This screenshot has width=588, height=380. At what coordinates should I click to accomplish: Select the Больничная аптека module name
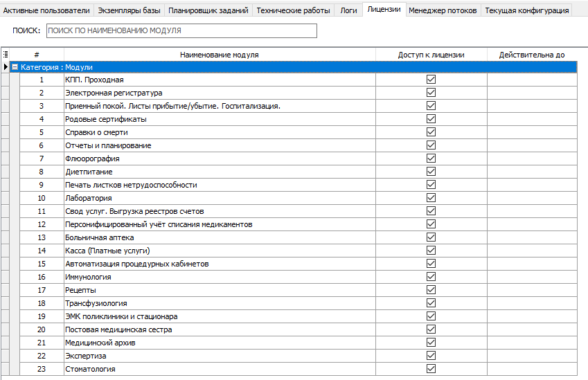click(x=220, y=237)
